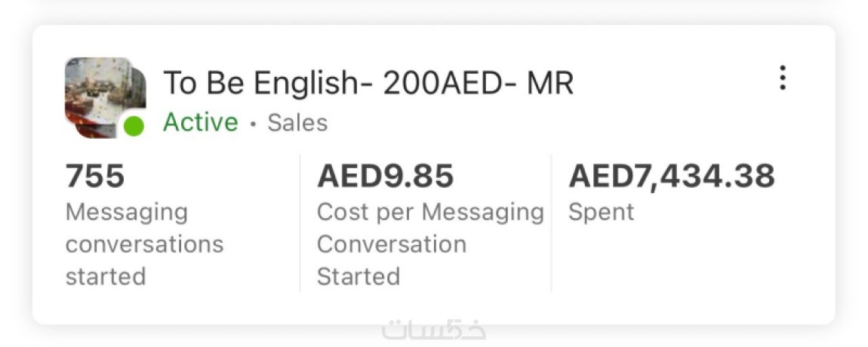Click empty card area beneath Spent label
The width and height of the screenshot is (868, 347).
pyautogui.click(x=679, y=264)
